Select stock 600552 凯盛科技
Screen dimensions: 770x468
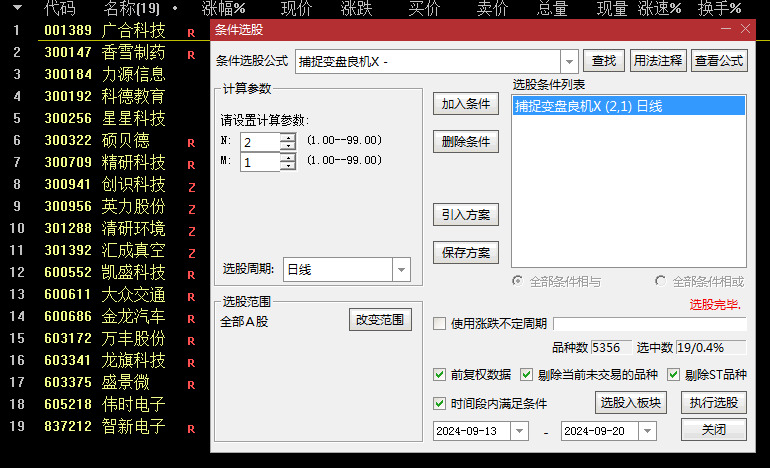click(105, 272)
